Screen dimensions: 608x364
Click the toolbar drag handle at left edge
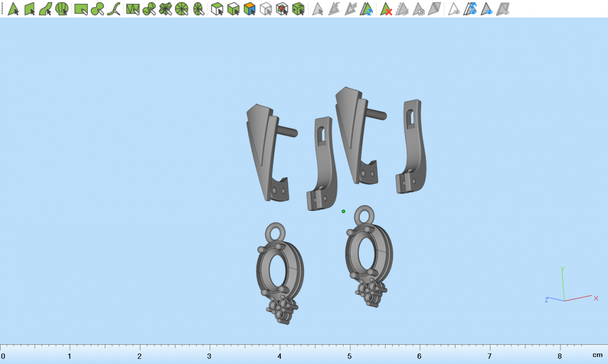pos(2,9)
